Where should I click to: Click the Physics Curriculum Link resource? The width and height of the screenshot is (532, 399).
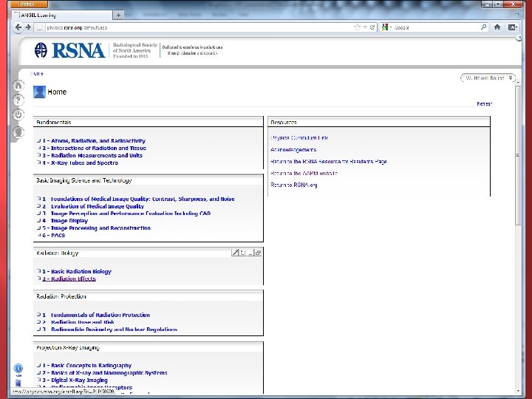[299, 137]
